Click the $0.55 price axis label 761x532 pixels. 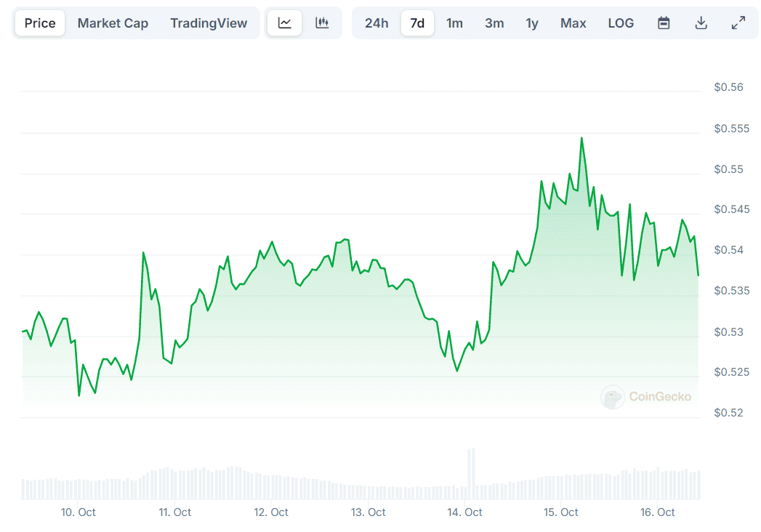pyautogui.click(x=728, y=169)
